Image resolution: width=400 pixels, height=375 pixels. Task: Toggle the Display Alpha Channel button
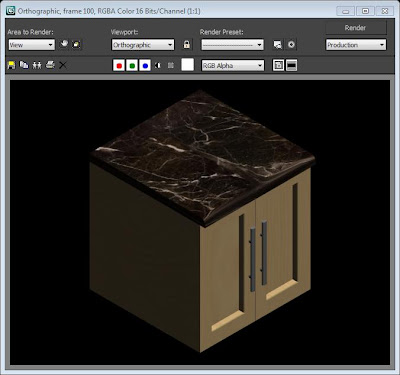tap(158, 65)
